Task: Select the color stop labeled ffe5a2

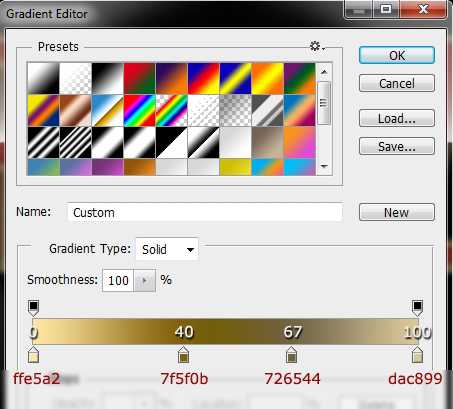Action: tap(33, 354)
